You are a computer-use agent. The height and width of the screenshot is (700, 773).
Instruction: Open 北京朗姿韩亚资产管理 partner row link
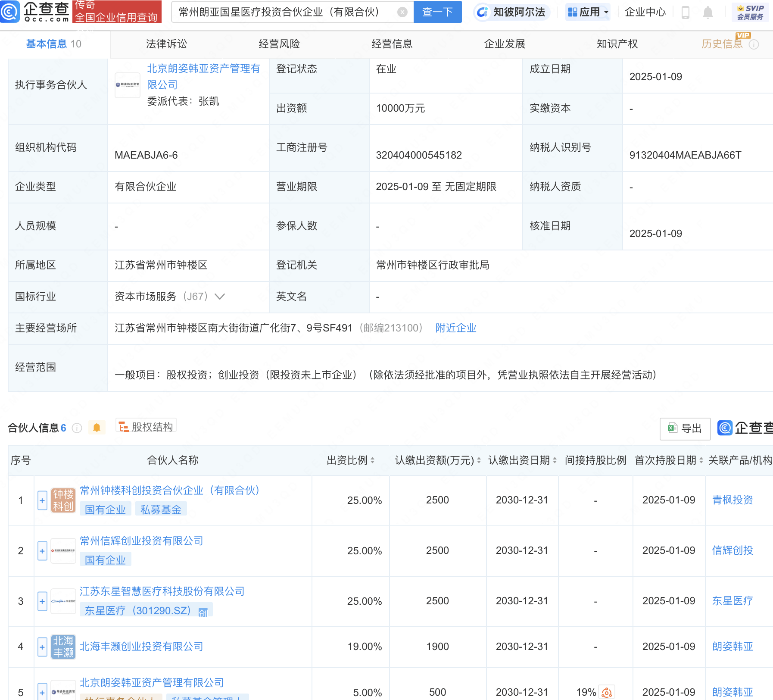(x=152, y=683)
